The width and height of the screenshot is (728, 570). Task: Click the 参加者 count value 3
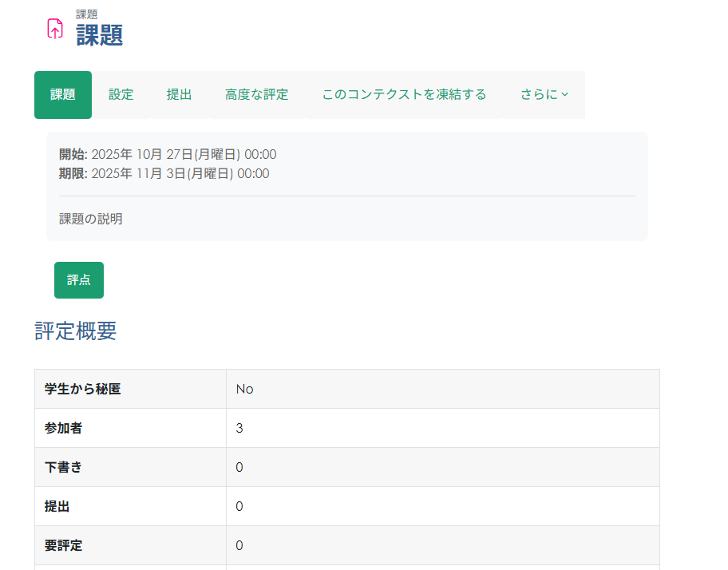click(x=239, y=428)
